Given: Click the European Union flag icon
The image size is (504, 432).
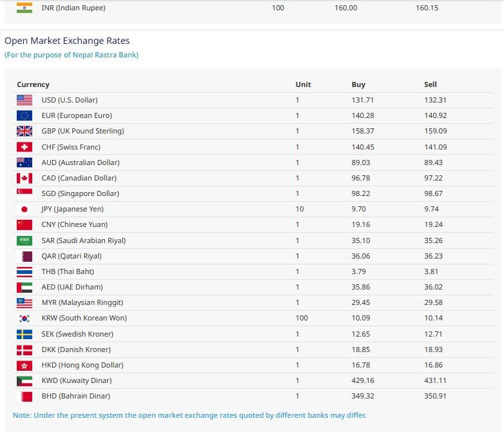Looking at the screenshot, I should tap(24, 115).
